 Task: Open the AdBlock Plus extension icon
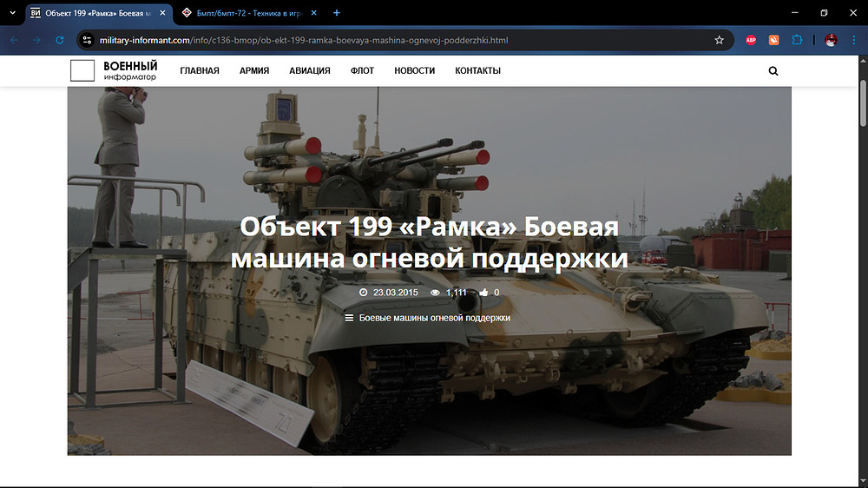(x=752, y=40)
